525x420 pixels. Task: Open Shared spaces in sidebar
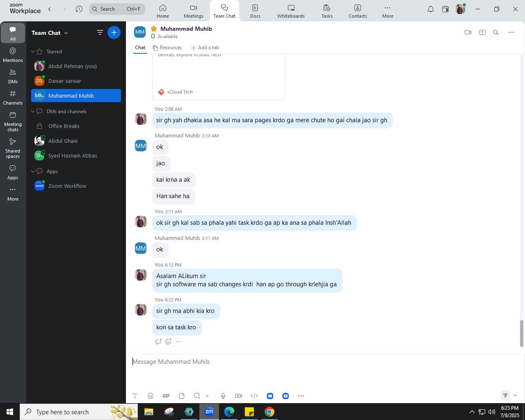(x=13, y=148)
